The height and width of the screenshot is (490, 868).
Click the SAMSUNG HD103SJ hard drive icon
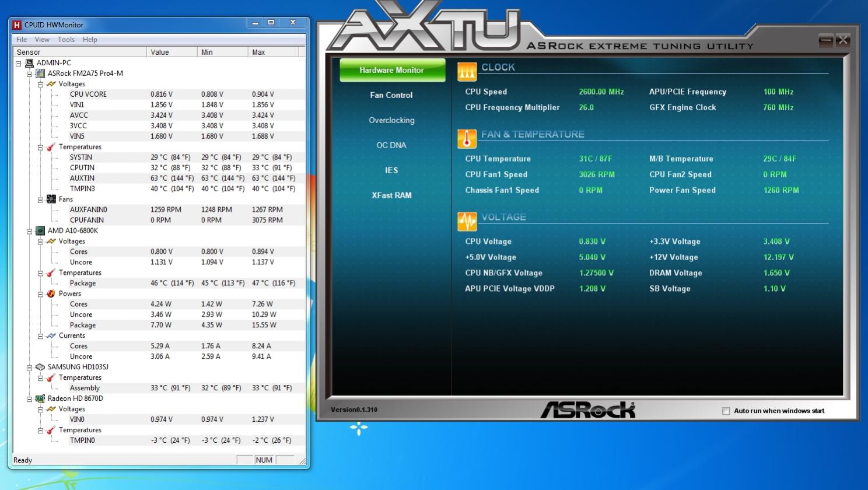(40, 367)
